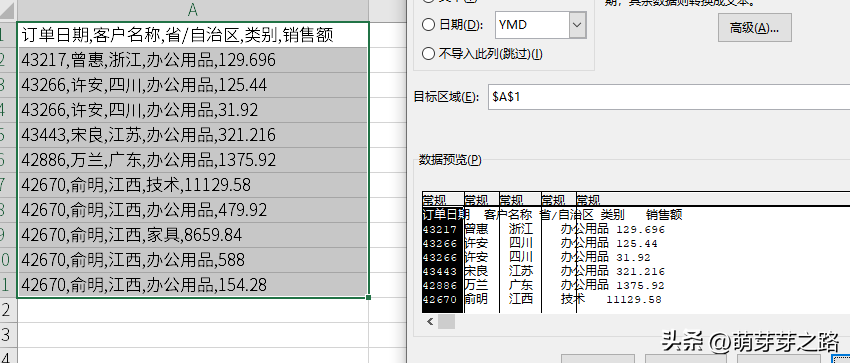Click left arrow of preview scrollbar

pos(430,322)
